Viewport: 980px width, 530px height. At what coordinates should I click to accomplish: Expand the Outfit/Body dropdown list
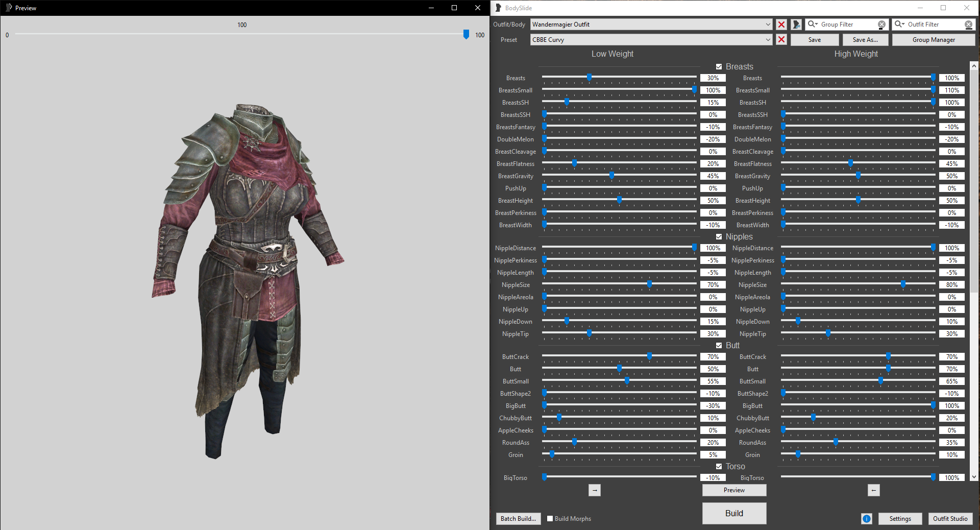point(768,25)
